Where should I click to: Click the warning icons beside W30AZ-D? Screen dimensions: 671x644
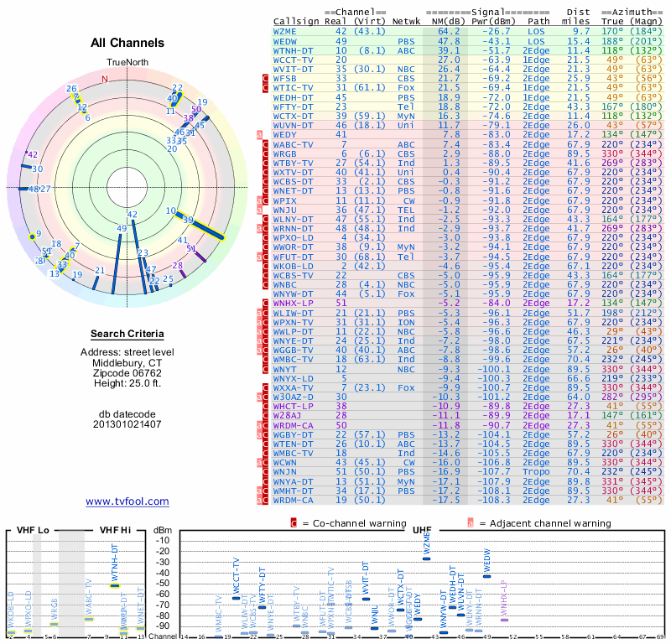[263, 397]
